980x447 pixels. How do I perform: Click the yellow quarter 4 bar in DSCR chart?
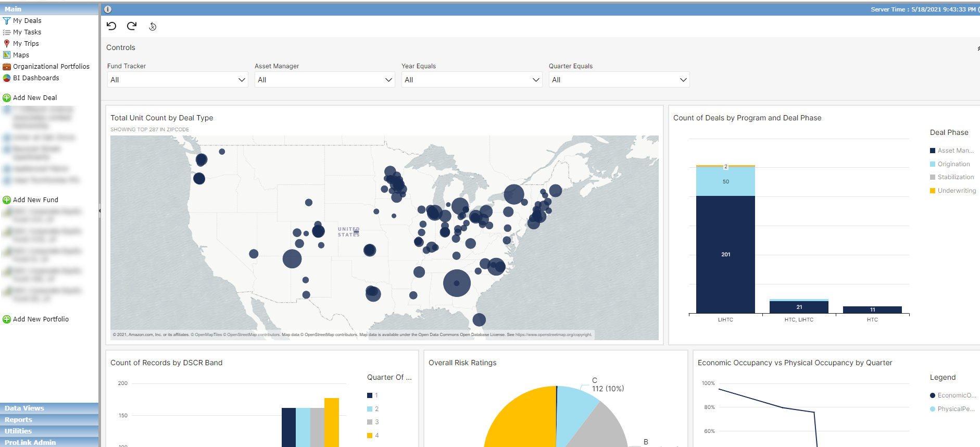pyautogui.click(x=332, y=423)
